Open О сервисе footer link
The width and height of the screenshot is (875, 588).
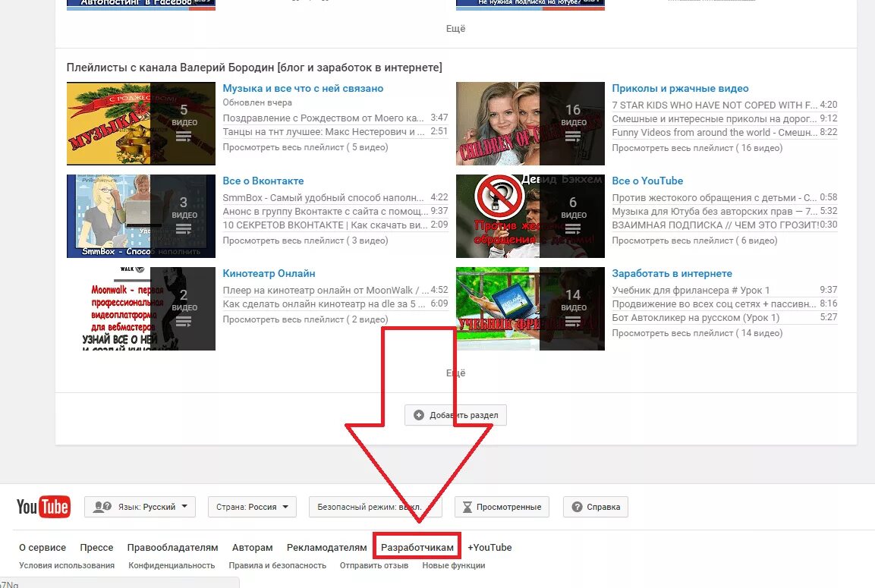click(x=42, y=547)
